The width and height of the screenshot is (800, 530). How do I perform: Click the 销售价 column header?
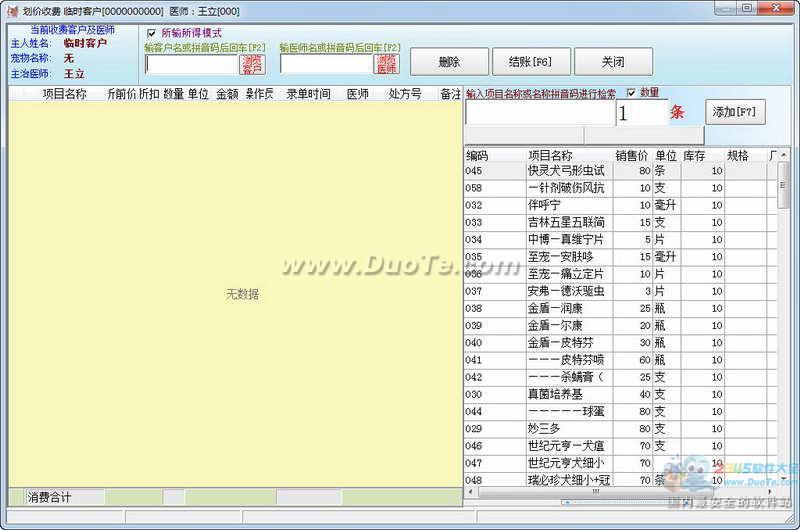click(x=632, y=155)
